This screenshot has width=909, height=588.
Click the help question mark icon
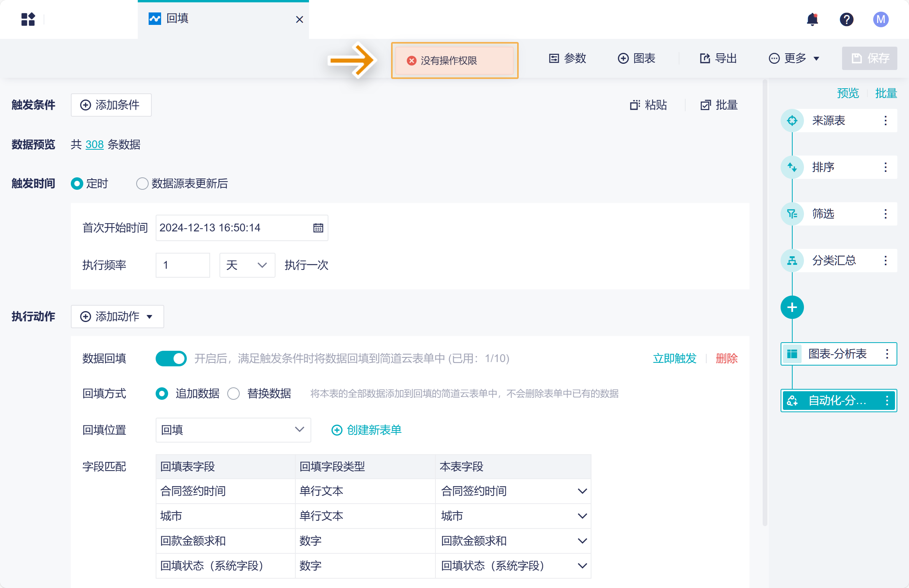point(846,19)
